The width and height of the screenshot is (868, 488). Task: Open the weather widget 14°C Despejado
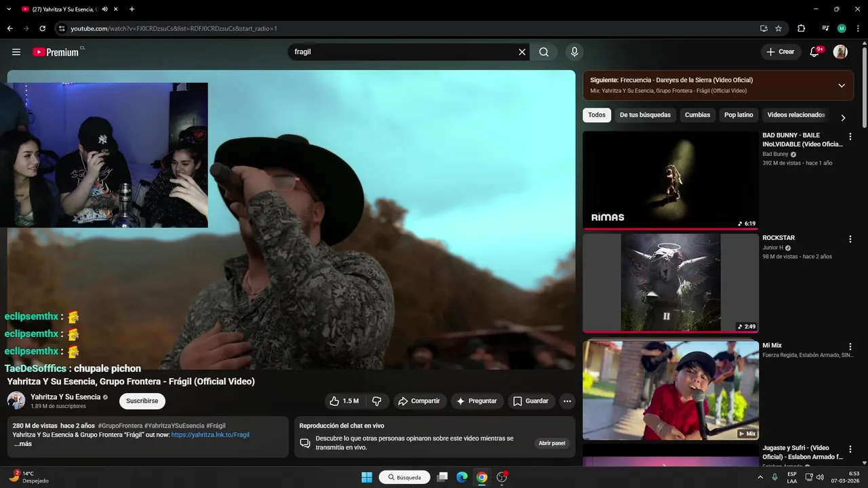coord(29,476)
